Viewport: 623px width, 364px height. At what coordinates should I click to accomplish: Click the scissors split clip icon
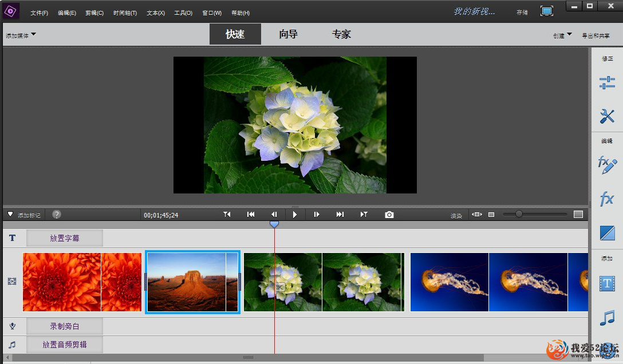pyautogui.click(x=279, y=287)
